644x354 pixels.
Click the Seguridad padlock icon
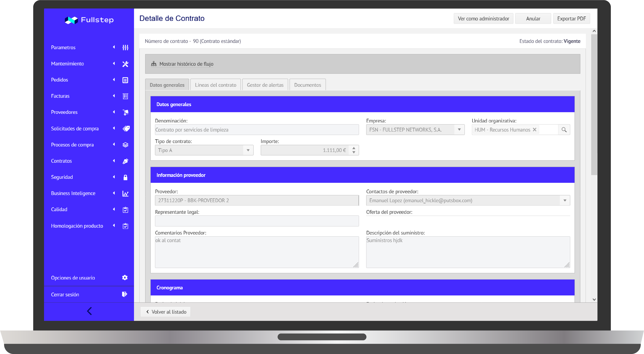coord(125,177)
